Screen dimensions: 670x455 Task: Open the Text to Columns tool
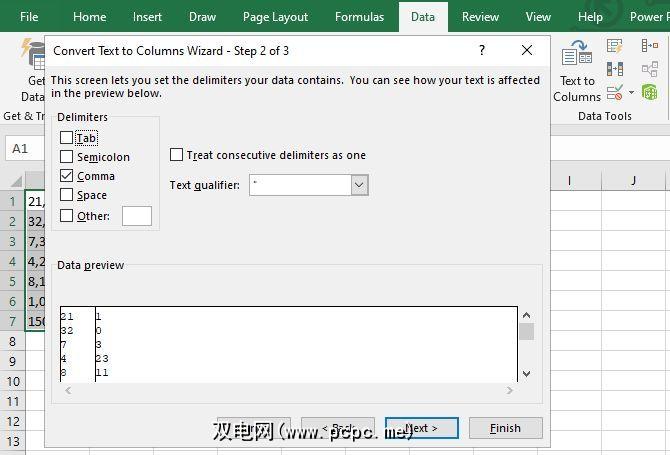[x=576, y=70]
